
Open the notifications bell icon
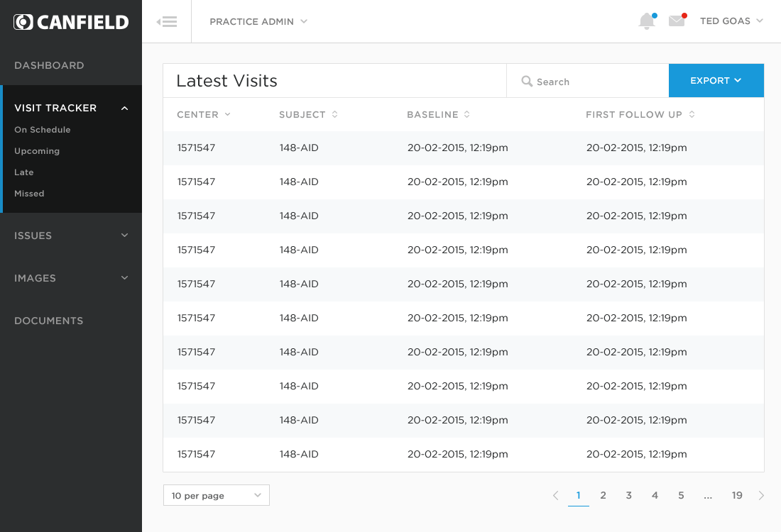646,21
